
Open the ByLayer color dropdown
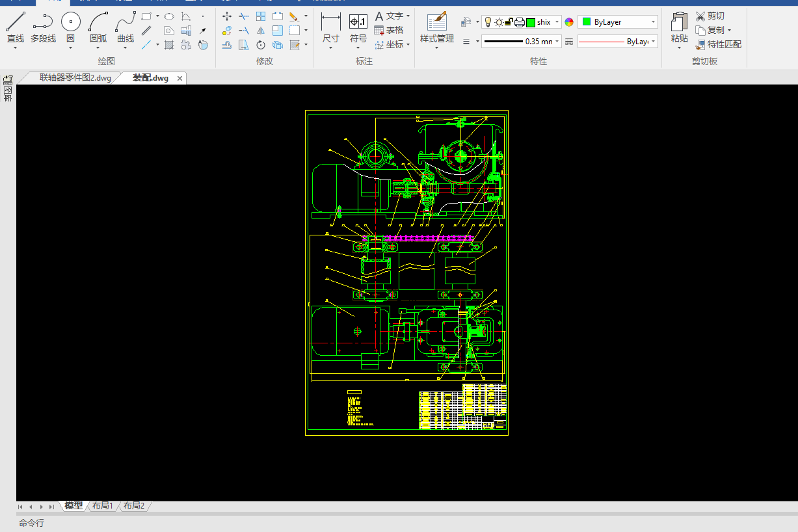[x=653, y=22]
